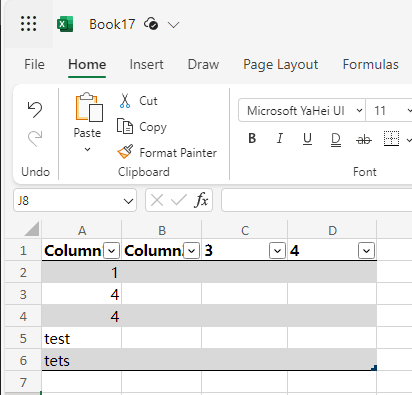
Task: Expand the Paste options arrow
Action: coord(87,150)
